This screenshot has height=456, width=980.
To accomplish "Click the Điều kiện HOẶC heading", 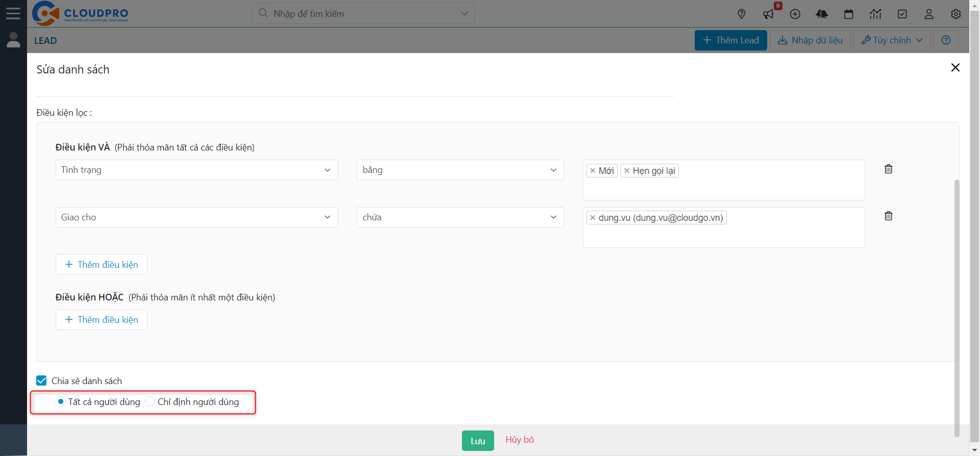I will (x=89, y=297).
